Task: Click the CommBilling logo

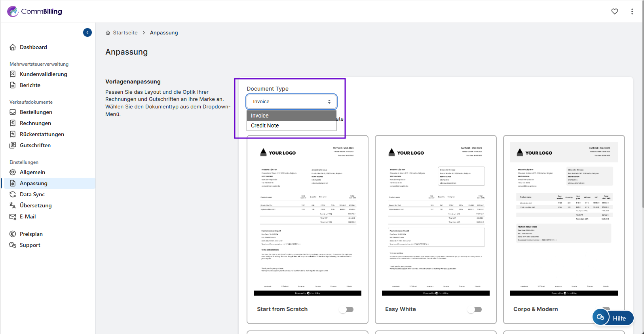Action: 35,11
